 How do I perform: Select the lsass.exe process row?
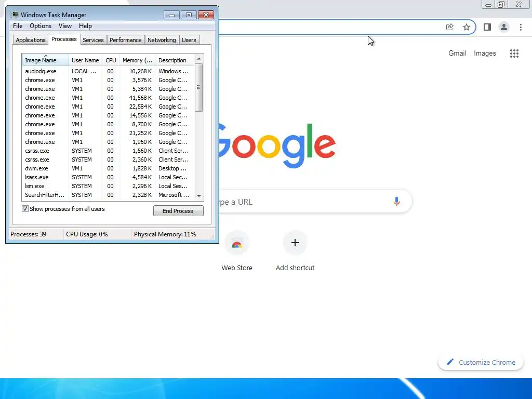pyautogui.click(x=108, y=177)
